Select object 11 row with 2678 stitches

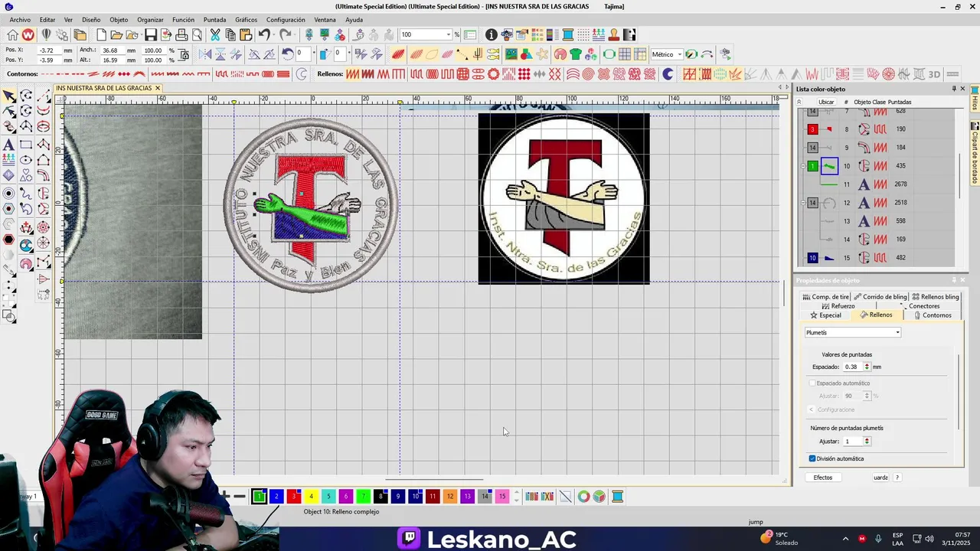coord(877,184)
